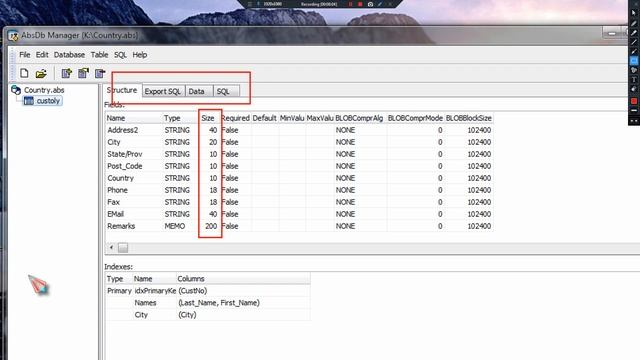640x360 pixels.
Task: Click the middle table toolbar icon
Action: point(83,73)
